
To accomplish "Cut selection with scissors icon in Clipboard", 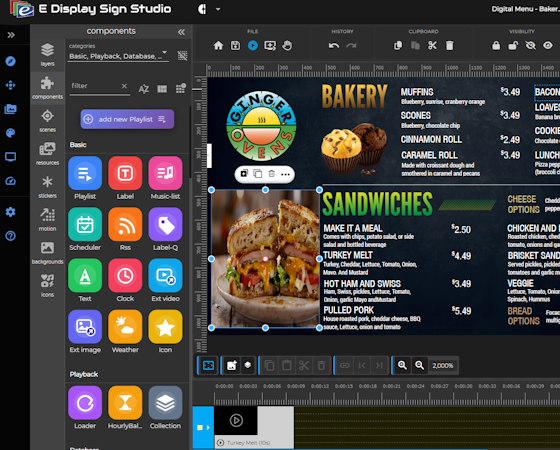I will [432, 46].
